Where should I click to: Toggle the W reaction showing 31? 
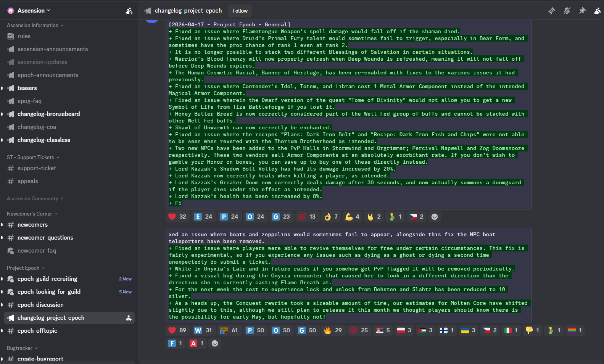[203, 330]
